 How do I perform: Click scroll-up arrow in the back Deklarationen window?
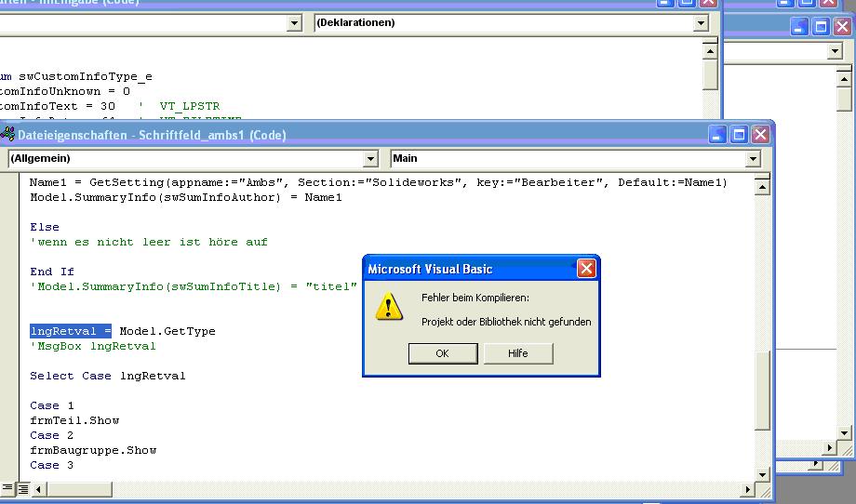click(710, 52)
